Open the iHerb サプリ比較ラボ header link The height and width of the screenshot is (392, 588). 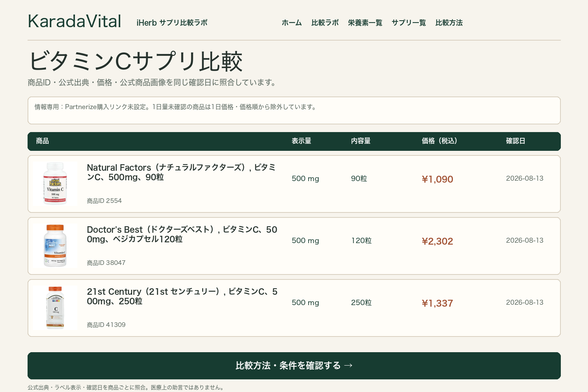click(172, 23)
